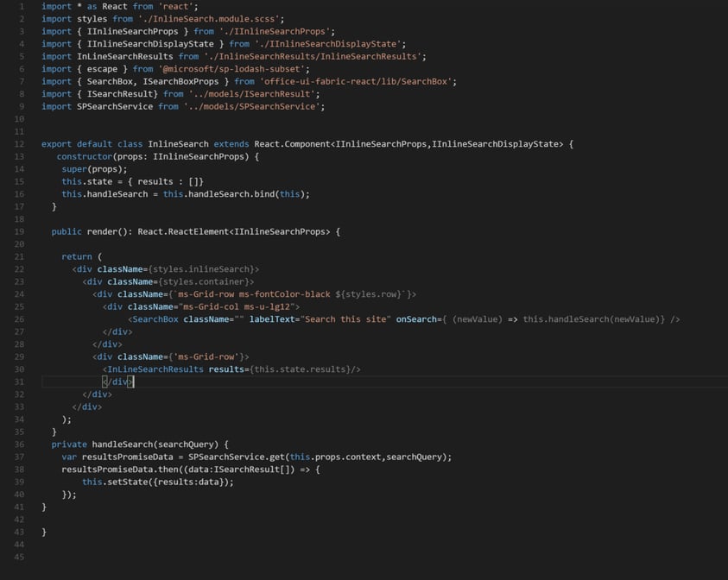Click onSearch attribute on line 26
The width and height of the screenshot is (728, 580).
pos(416,319)
